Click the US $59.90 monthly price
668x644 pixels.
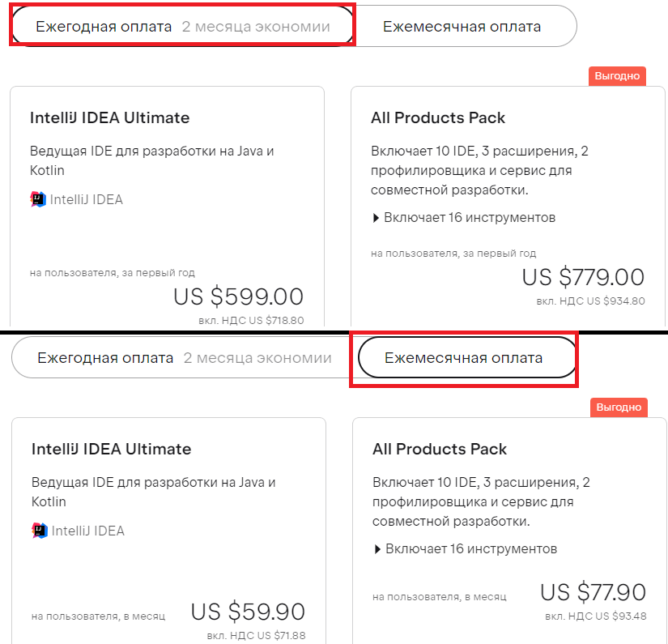point(248,612)
